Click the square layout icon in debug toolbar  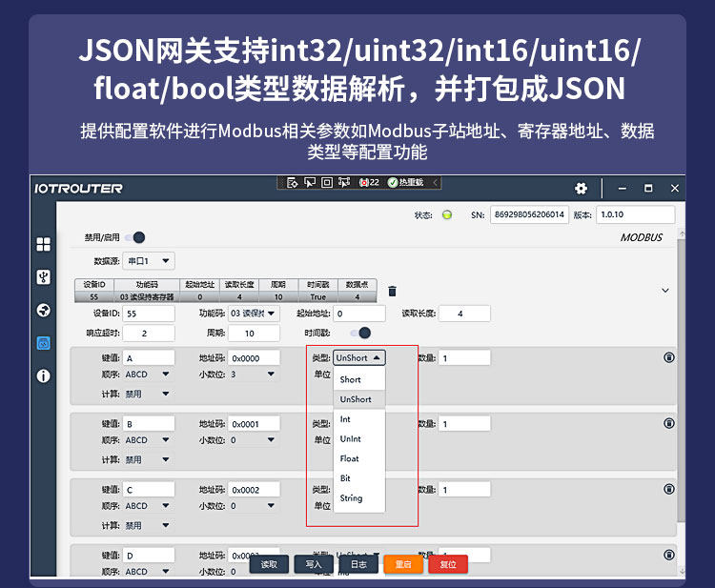327,183
